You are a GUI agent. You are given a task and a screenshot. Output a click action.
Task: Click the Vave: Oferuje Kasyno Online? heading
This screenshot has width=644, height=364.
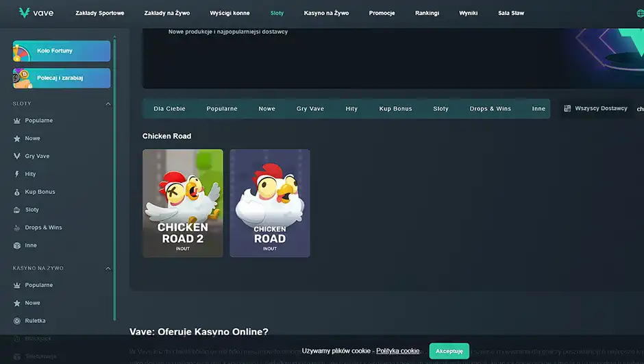(x=199, y=332)
